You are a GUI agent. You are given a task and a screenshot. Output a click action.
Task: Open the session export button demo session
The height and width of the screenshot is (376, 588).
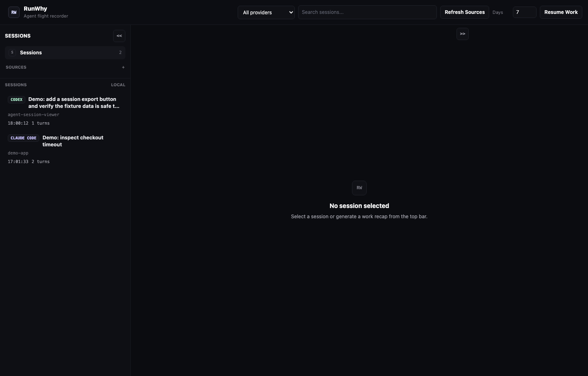pos(65,111)
